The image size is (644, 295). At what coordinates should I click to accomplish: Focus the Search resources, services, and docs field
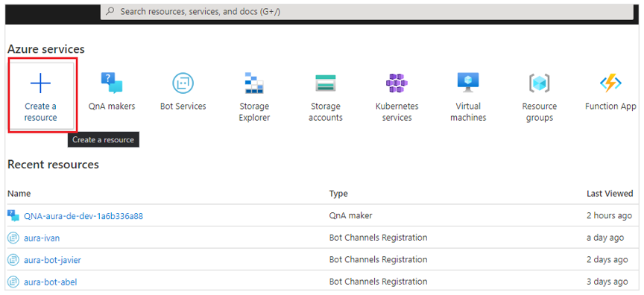(x=367, y=11)
